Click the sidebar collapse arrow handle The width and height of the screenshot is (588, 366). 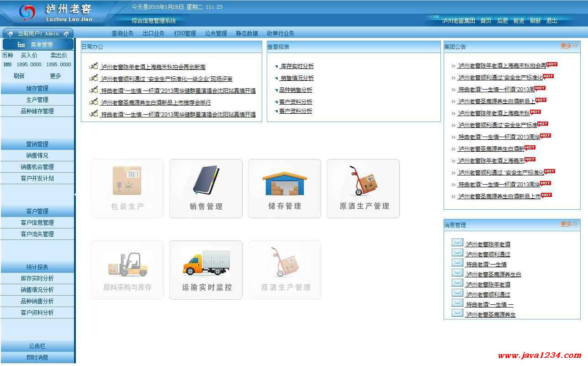(75, 194)
